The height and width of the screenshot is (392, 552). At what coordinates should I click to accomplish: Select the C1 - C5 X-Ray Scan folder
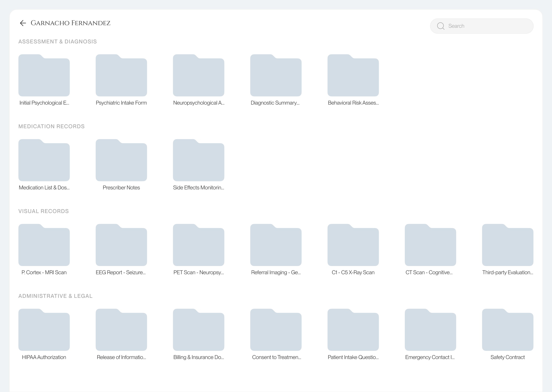click(353, 245)
